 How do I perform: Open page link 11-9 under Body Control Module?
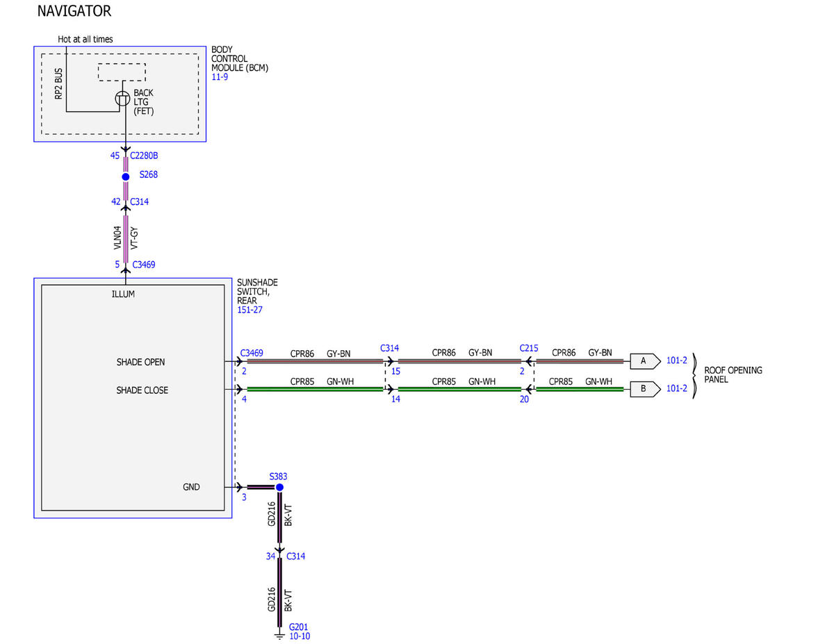tap(220, 77)
